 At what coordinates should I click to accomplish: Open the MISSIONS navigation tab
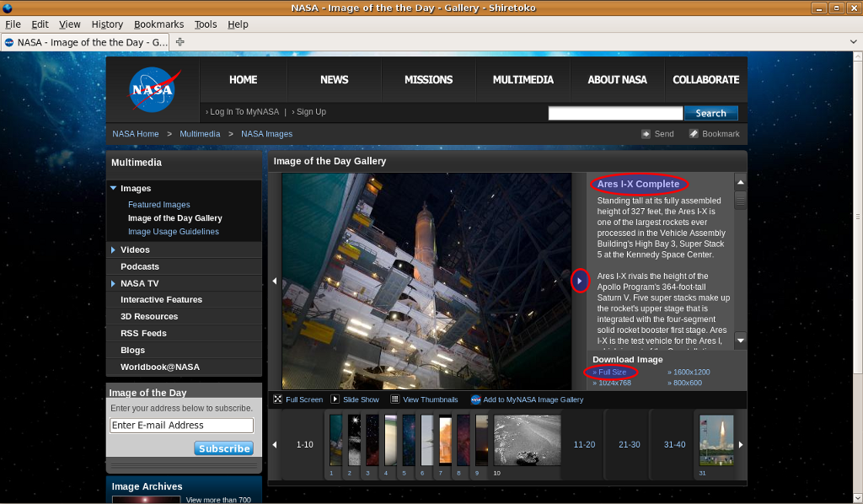[429, 80]
